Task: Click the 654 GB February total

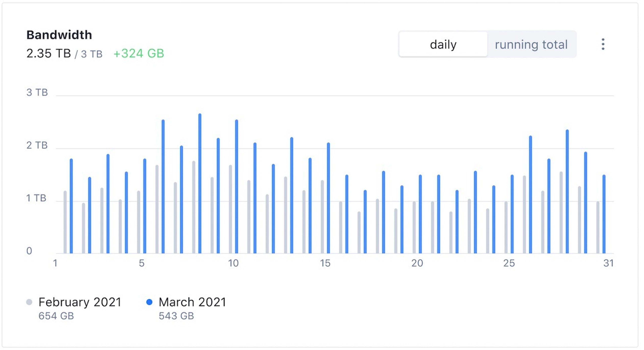Action: pos(56,316)
